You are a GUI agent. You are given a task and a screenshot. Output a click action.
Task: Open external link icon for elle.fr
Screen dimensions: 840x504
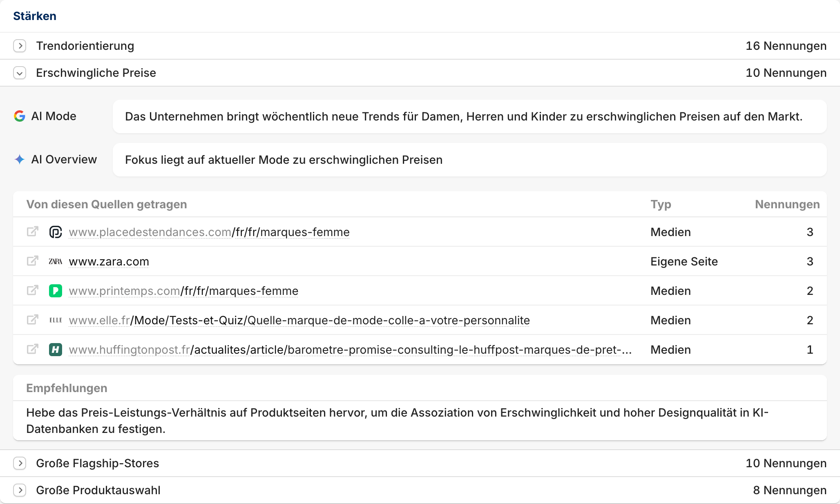click(33, 320)
